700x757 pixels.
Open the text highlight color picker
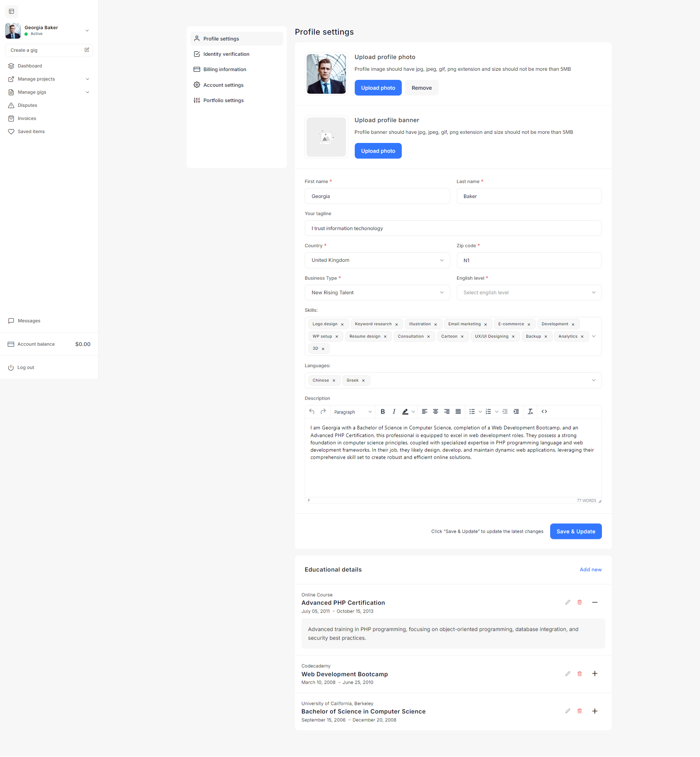pos(413,411)
